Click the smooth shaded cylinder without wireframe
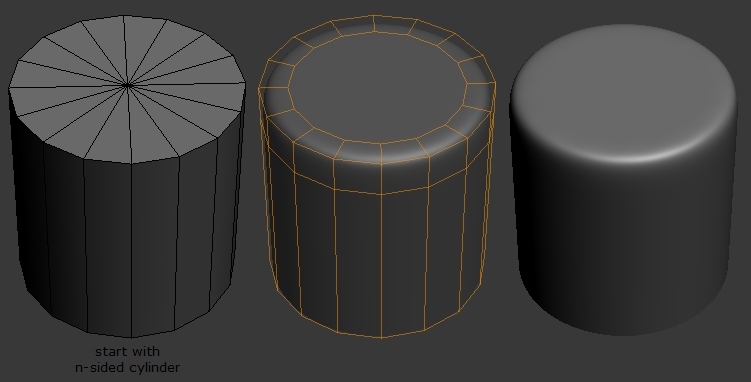Image resolution: width=751 pixels, height=382 pixels. coord(624,180)
